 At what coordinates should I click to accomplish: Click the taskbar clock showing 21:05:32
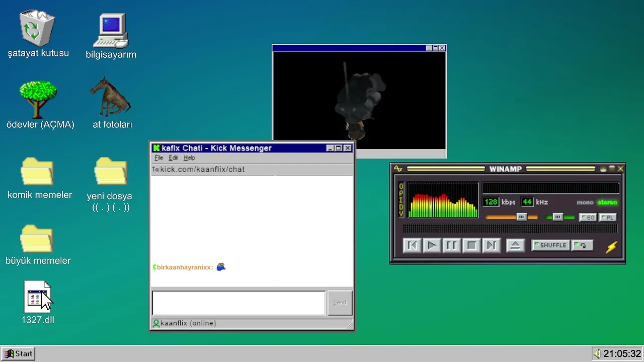[x=622, y=354]
